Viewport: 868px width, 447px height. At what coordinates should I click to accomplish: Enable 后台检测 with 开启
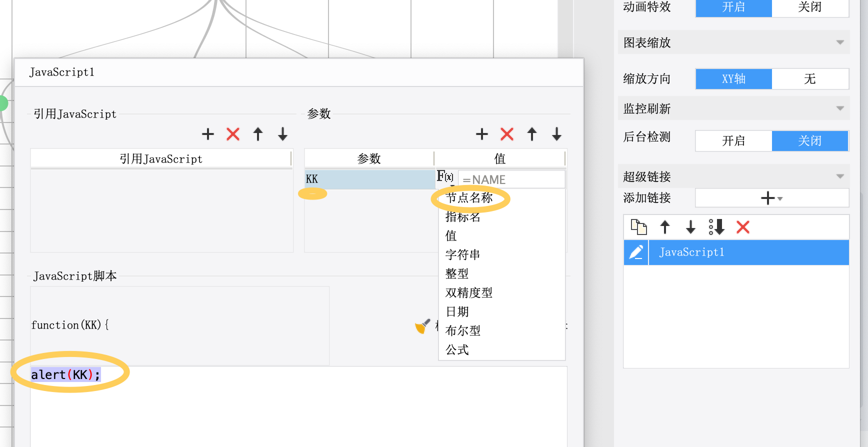pos(733,141)
